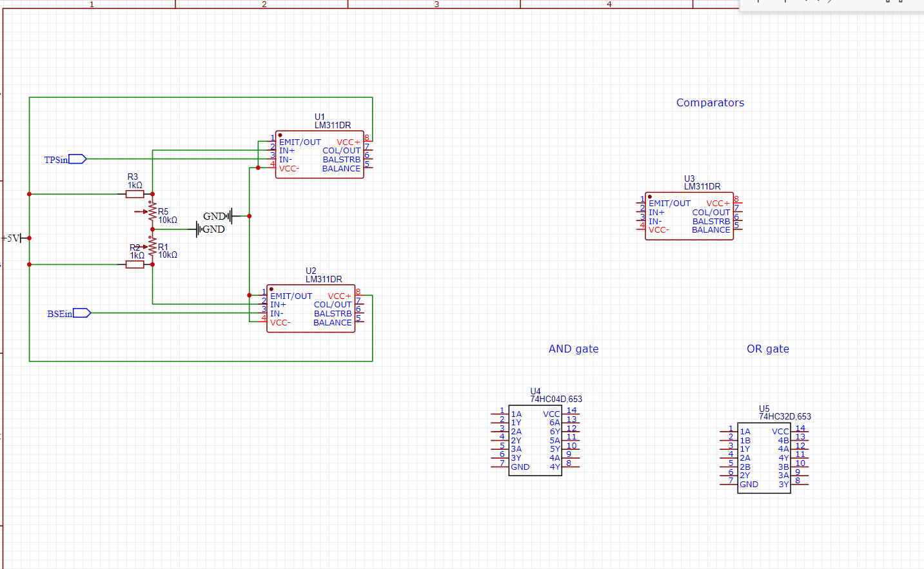Click the "R3" designator label

coord(132,177)
